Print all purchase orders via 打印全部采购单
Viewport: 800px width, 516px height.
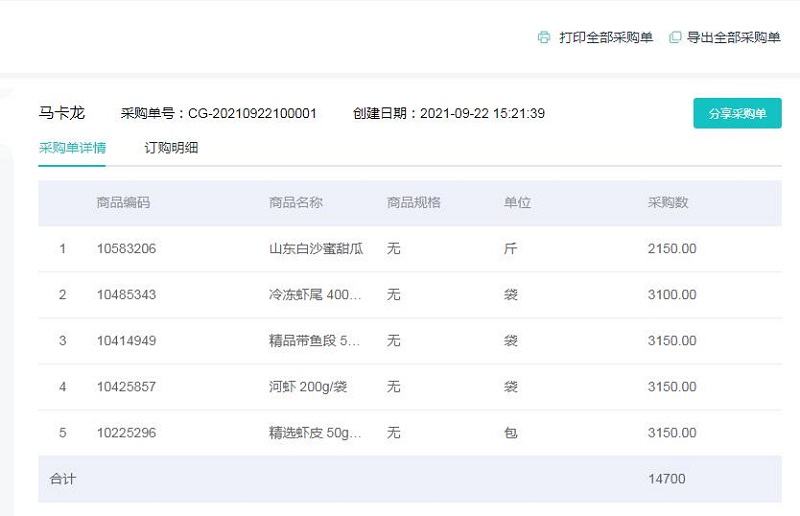click(606, 37)
